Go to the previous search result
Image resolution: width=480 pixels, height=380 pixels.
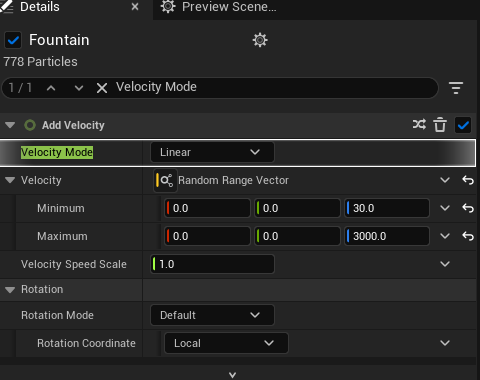click(51, 88)
